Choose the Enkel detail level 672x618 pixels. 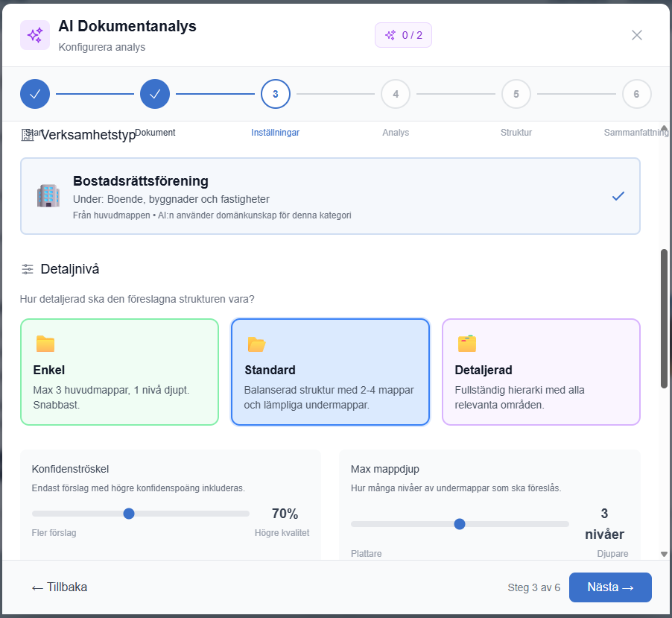tap(119, 372)
